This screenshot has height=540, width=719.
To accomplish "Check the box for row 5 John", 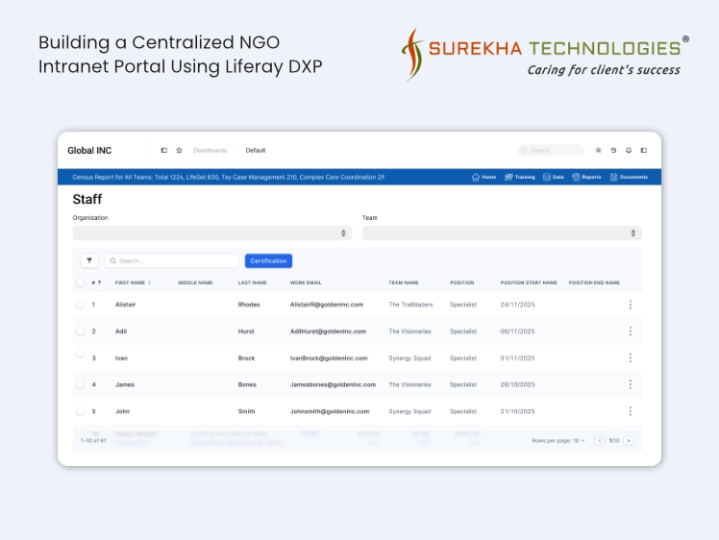I will point(80,411).
